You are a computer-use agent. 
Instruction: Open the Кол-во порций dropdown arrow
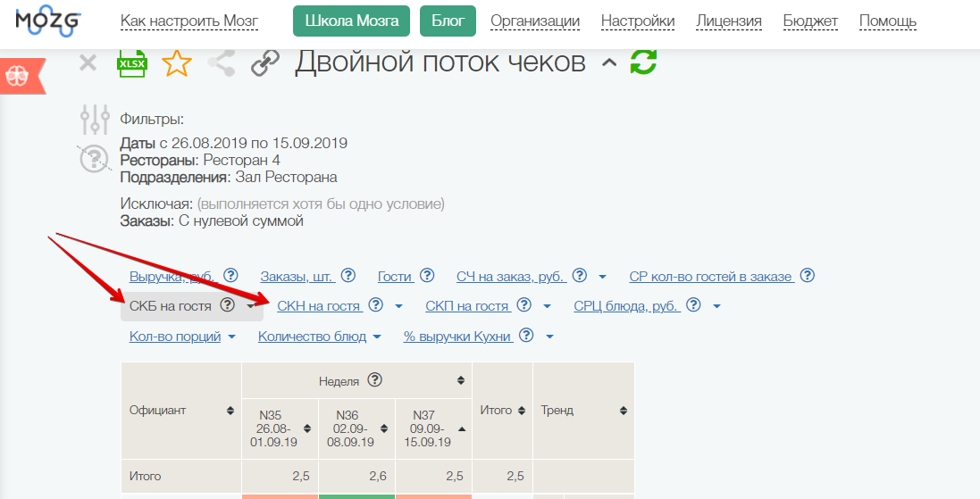(231, 337)
